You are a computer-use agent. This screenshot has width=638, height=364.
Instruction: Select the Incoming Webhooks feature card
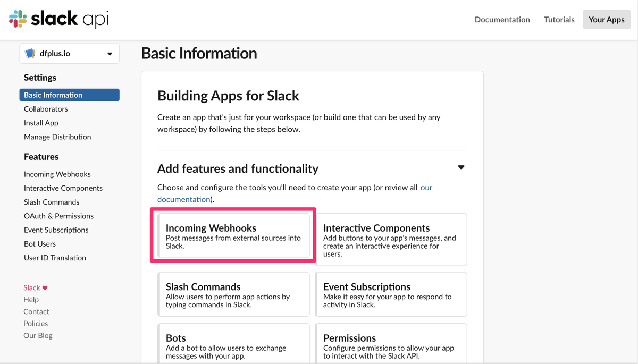(x=234, y=236)
